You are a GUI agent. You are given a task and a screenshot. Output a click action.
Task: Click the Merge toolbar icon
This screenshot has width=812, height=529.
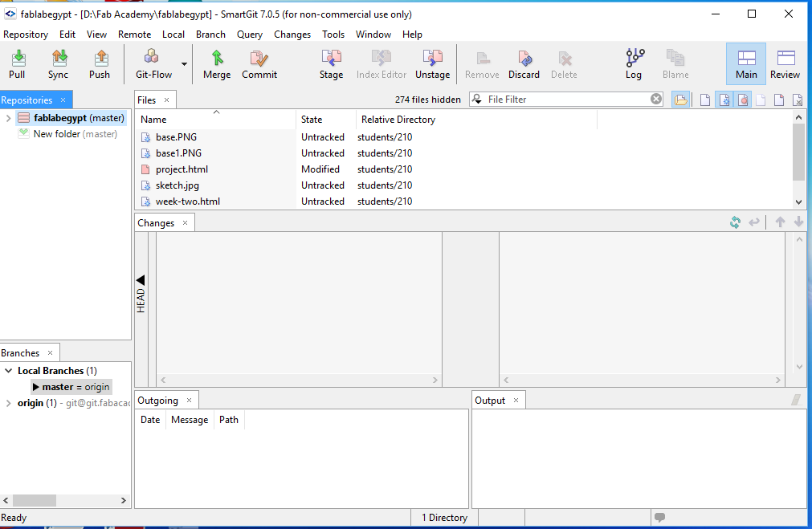coord(217,64)
